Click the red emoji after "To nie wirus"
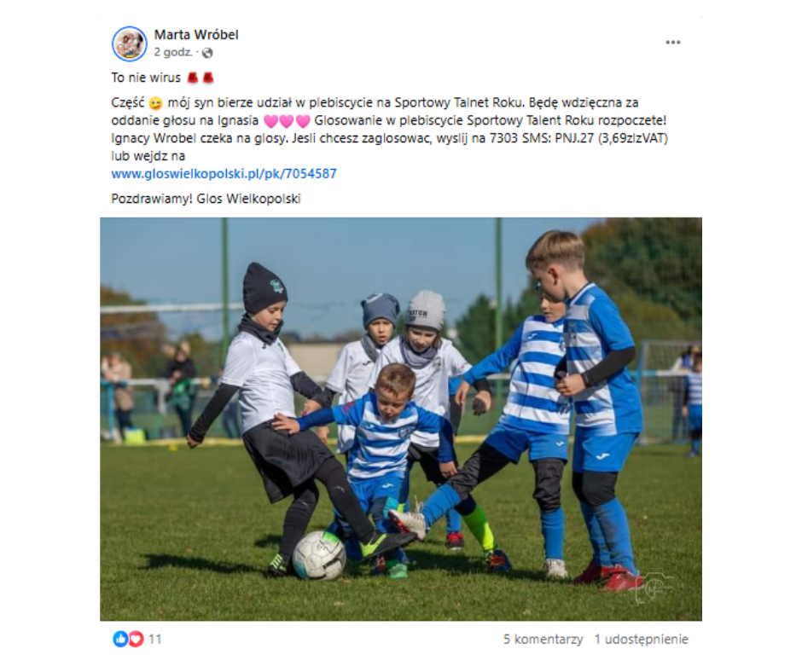Viewport: 802px width, 672px height. [200, 78]
